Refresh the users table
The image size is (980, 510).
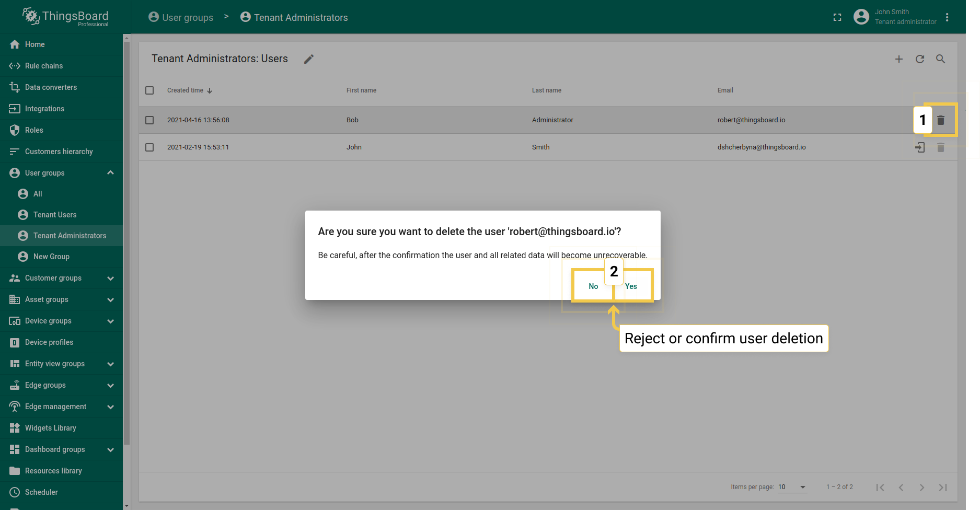coord(920,59)
